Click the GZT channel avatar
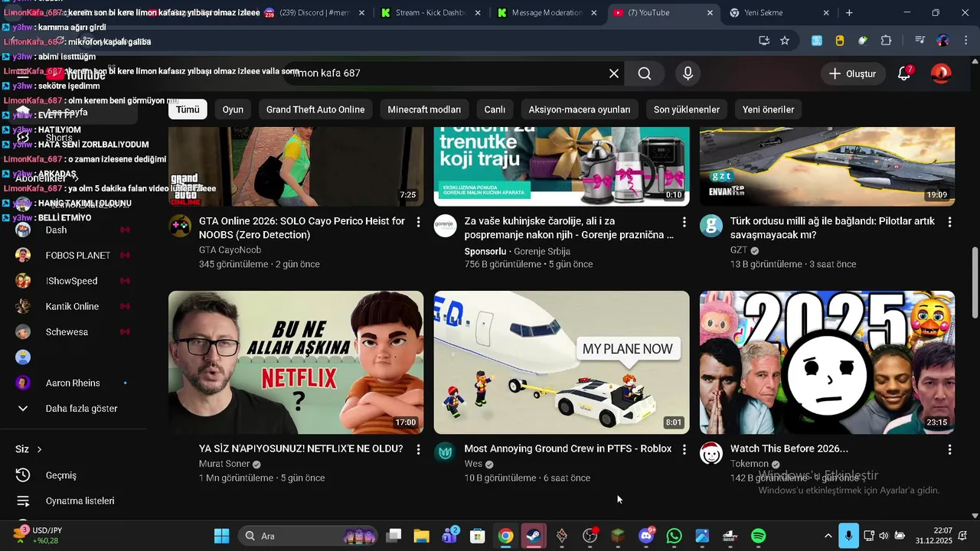This screenshot has height=551, width=980. point(711,226)
